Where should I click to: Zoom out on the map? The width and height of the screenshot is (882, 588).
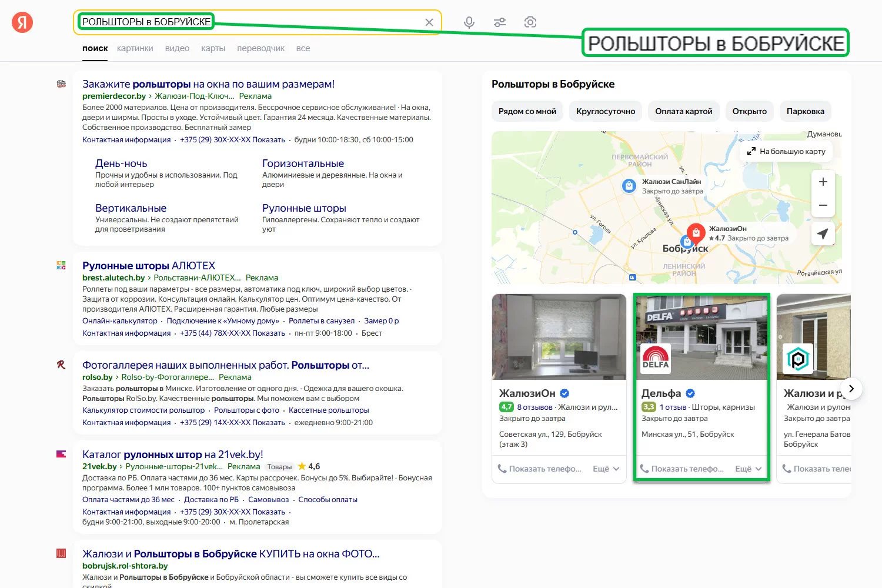pyautogui.click(x=823, y=205)
